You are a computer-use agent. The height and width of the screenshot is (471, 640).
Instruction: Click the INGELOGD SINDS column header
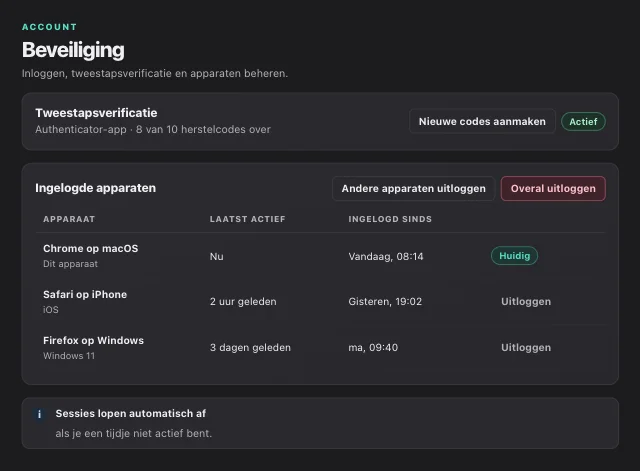(x=390, y=219)
